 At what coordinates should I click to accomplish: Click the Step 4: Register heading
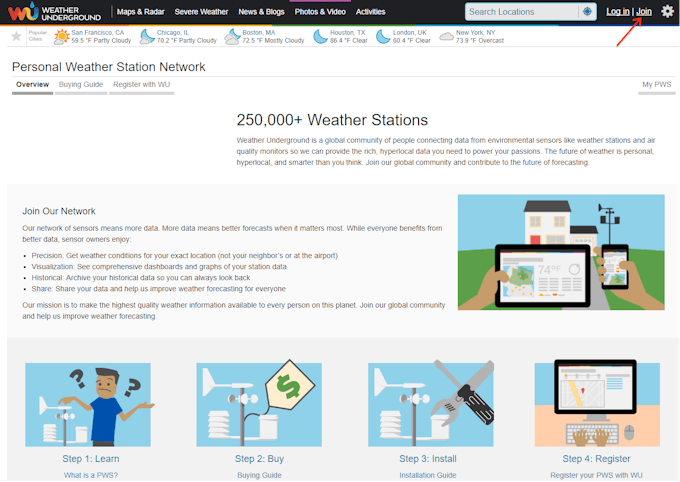(x=596, y=459)
